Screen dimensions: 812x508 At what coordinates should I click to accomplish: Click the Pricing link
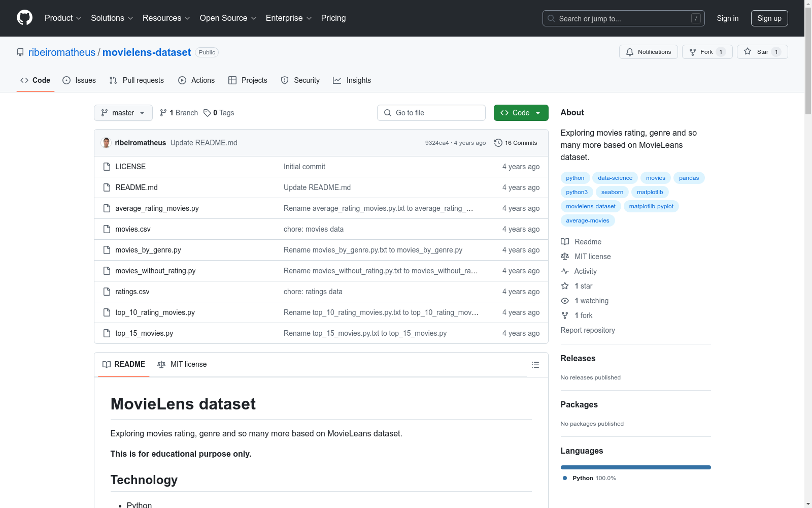pos(333,18)
